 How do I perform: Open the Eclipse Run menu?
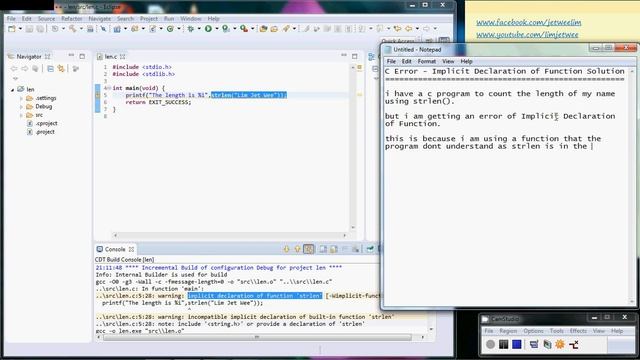pyautogui.click(x=169, y=19)
